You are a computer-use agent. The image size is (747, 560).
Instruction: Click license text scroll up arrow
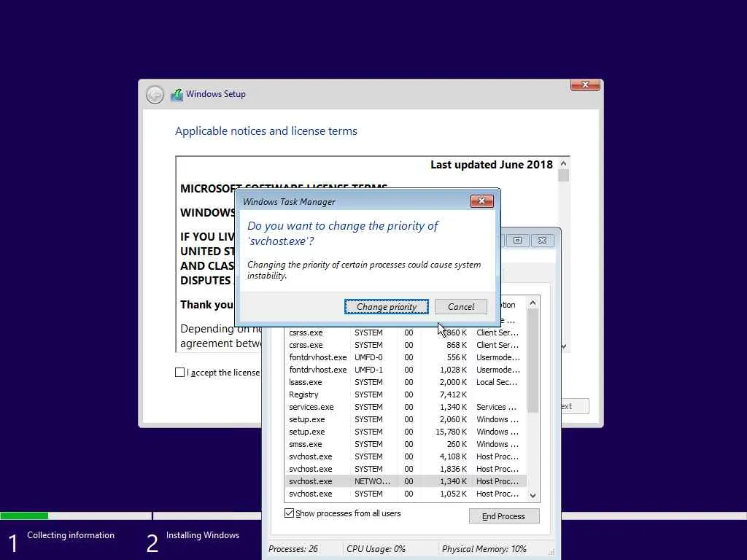coord(563,164)
